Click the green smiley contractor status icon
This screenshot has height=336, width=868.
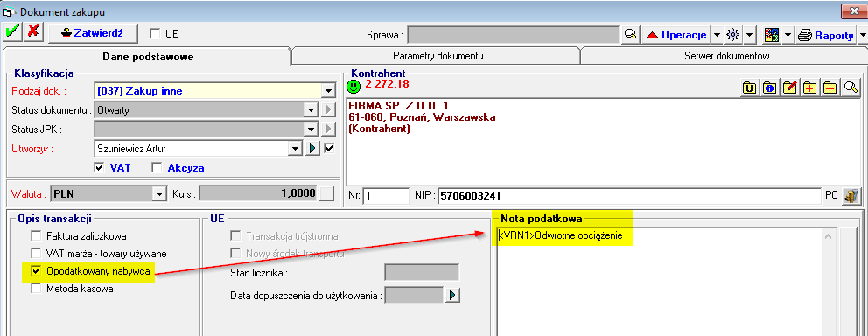click(353, 87)
